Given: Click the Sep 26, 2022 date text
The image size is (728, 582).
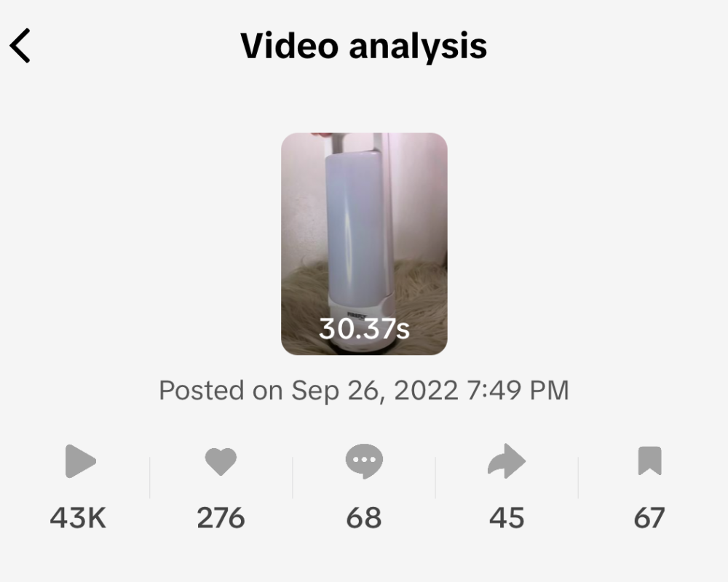Looking at the screenshot, I should pos(374,391).
